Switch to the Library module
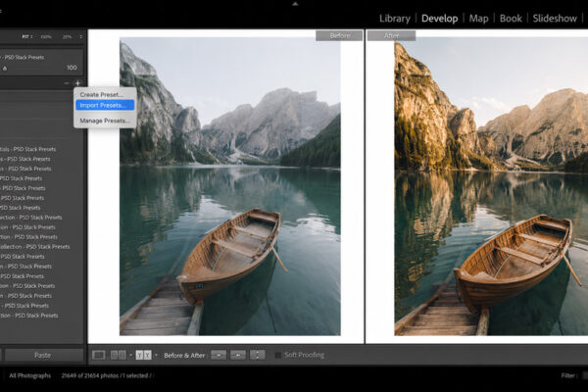Viewport: 588px width, 392px height. [395, 19]
